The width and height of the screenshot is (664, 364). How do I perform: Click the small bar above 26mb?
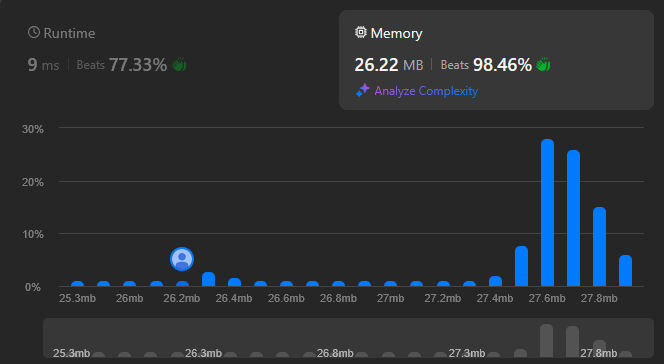pos(130,284)
